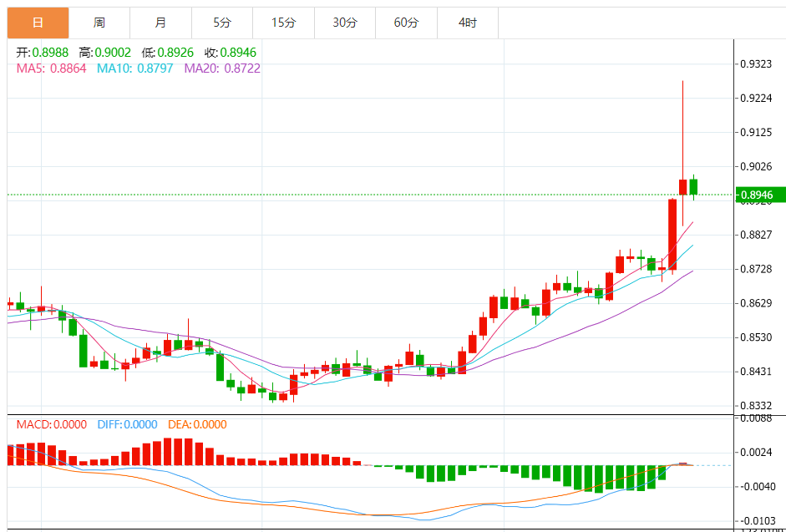Click the 0.8629 price axis label
The image size is (786, 532).
[x=757, y=303]
